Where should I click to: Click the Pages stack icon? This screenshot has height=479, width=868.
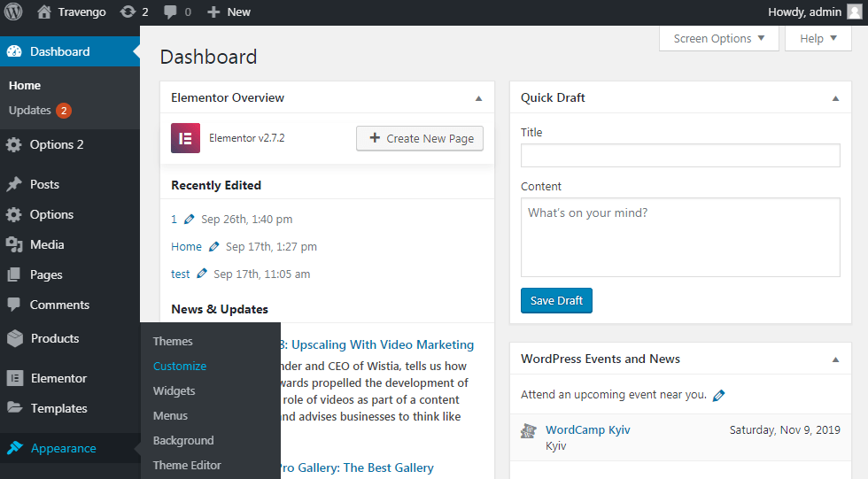pos(14,274)
